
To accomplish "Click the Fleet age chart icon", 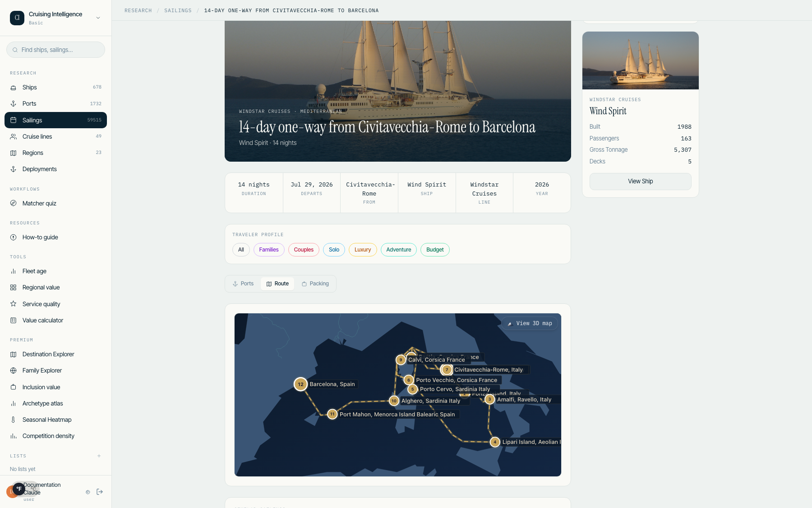I will 14,271.
